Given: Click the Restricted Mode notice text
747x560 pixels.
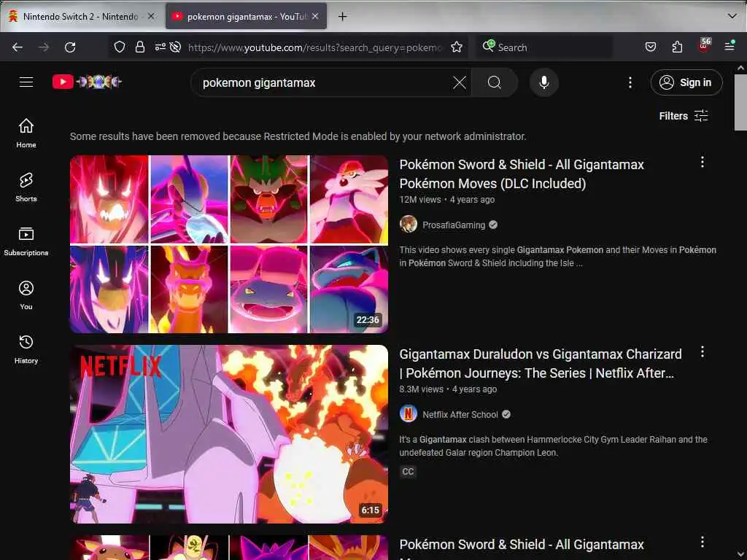Looking at the screenshot, I should pyautogui.click(x=298, y=136).
